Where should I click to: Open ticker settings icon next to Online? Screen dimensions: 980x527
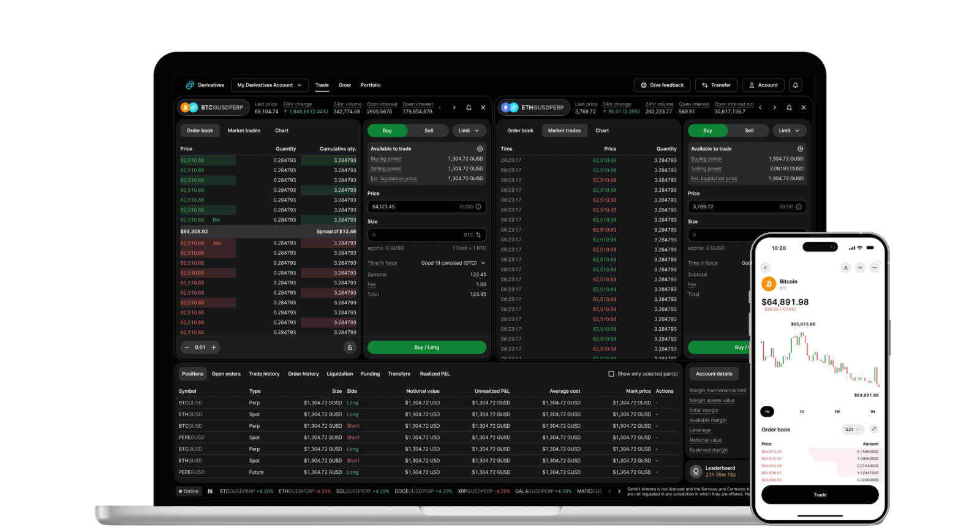pos(210,491)
